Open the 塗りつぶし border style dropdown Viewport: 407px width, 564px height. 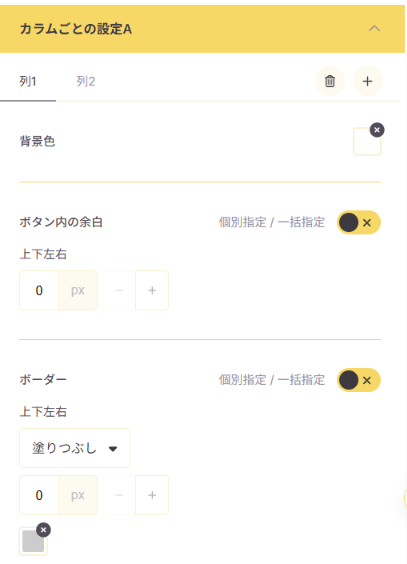coord(75,448)
